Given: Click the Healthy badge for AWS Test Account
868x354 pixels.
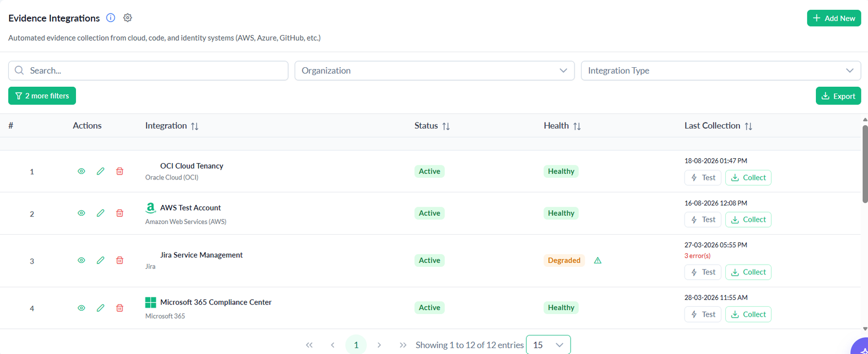Looking at the screenshot, I should [x=561, y=213].
